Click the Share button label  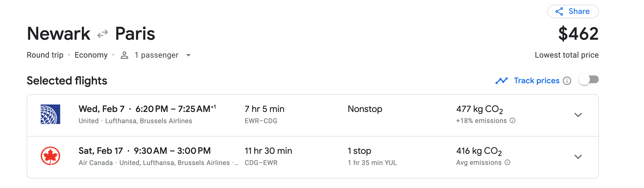coord(579,11)
